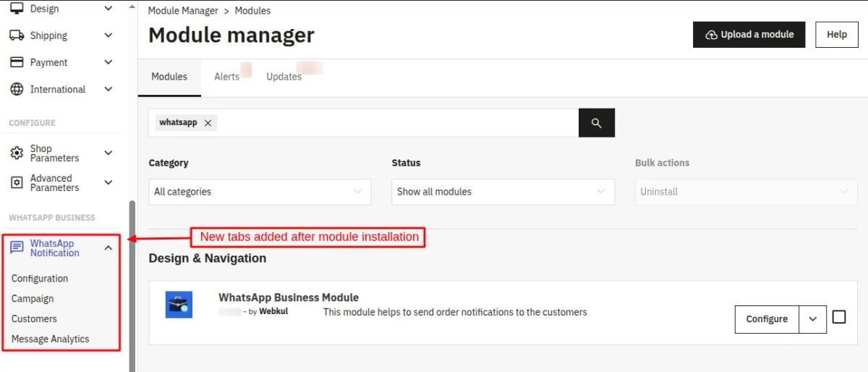
Task: Tick the WhatsApp Business Module checkbox
Action: coord(839,317)
